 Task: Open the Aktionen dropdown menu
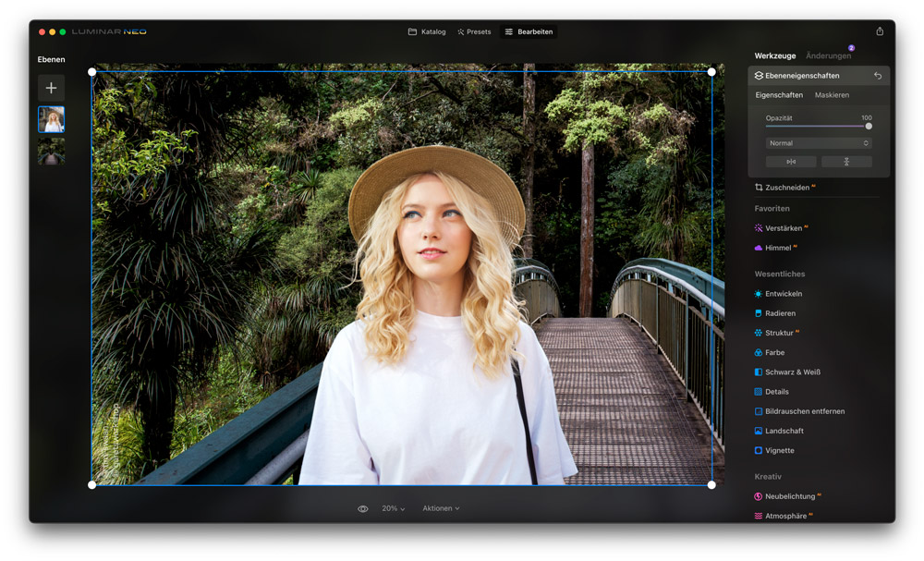coord(441,508)
